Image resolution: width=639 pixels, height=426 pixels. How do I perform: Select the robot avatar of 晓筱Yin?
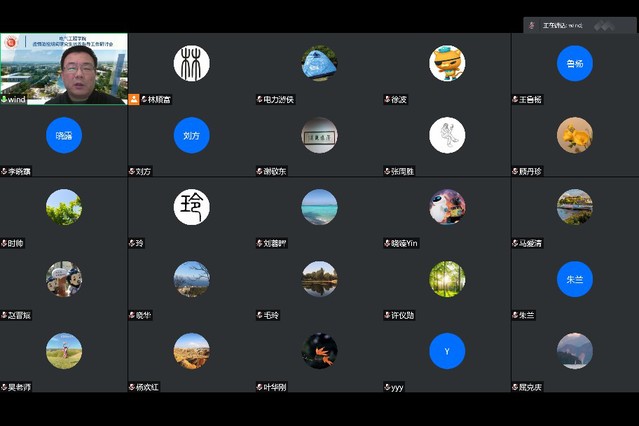(447, 207)
